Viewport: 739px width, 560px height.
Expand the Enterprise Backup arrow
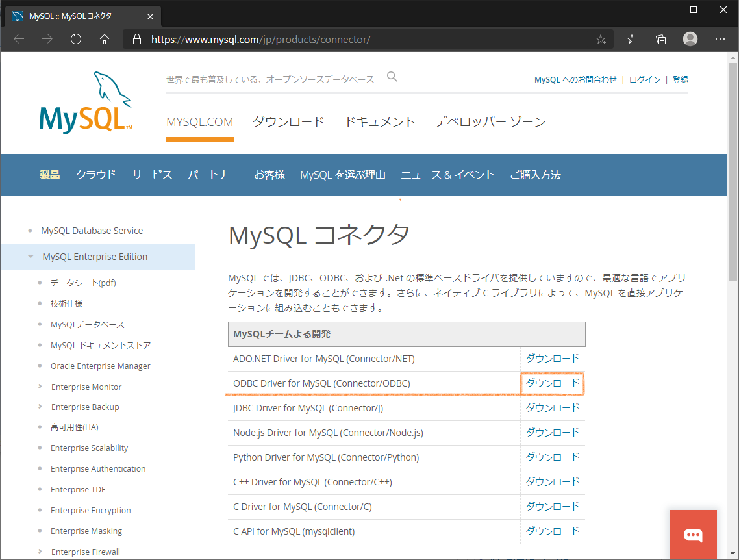point(40,406)
